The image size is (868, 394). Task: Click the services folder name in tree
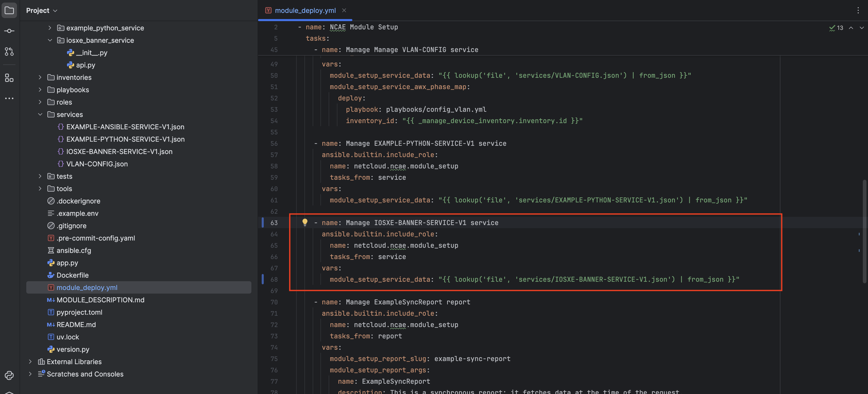tap(70, 115)
